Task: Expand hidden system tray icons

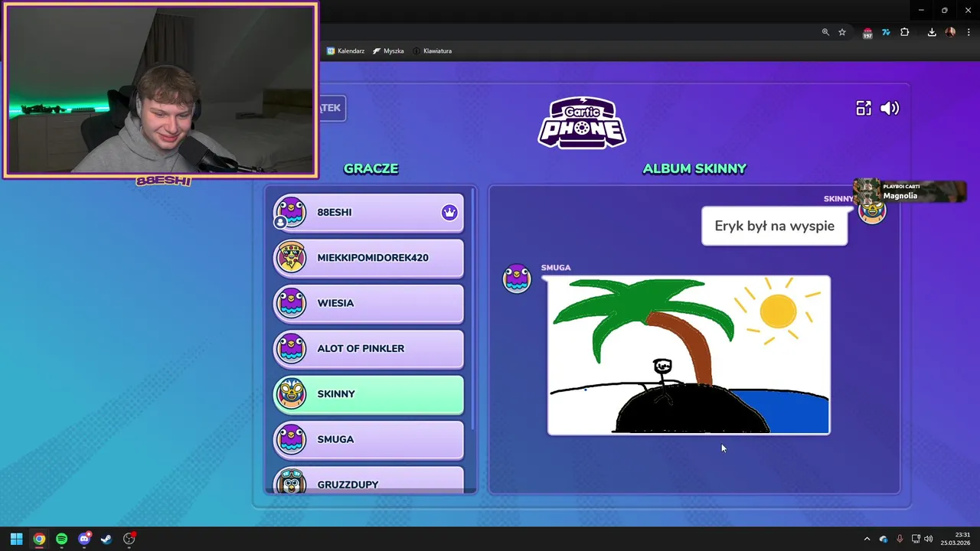Action: (x=867, y=539)
